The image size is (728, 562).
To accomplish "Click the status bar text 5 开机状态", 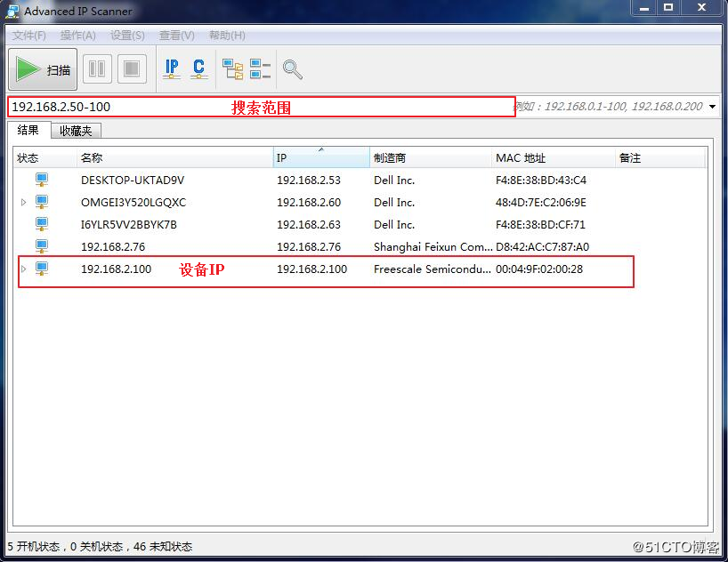I will click(34, 547).
